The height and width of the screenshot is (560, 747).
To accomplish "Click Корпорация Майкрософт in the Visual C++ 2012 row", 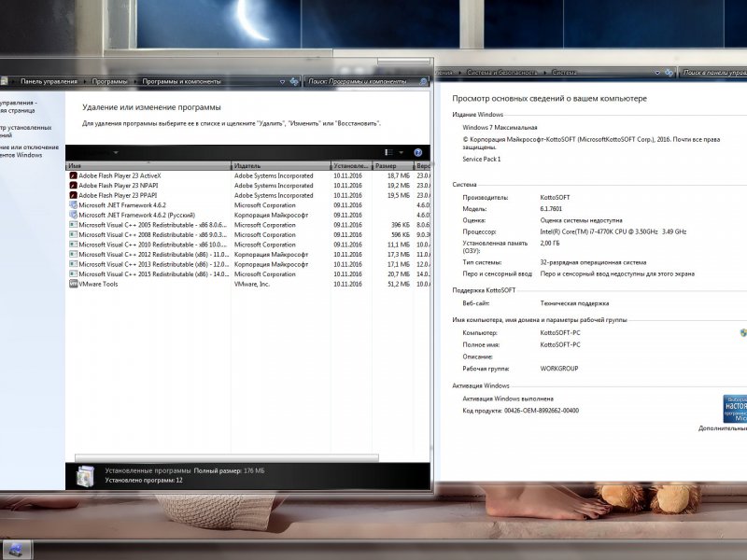I will tap(271, 255).
